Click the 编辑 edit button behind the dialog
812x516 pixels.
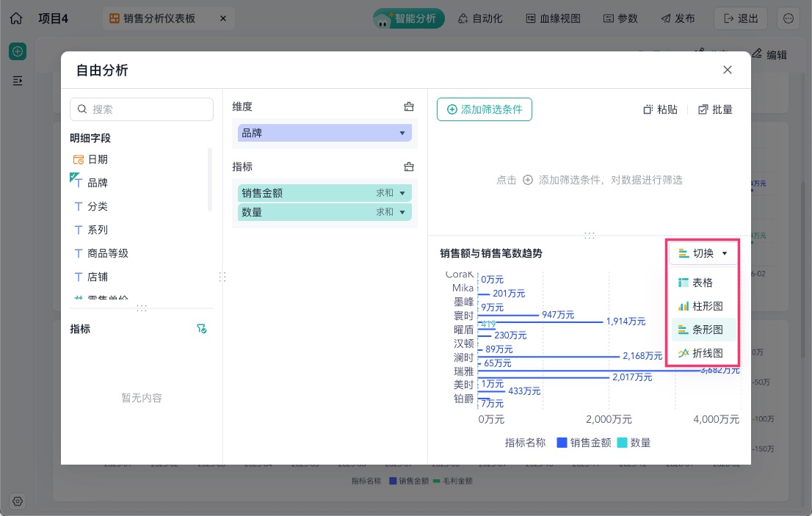click(769, 54)
